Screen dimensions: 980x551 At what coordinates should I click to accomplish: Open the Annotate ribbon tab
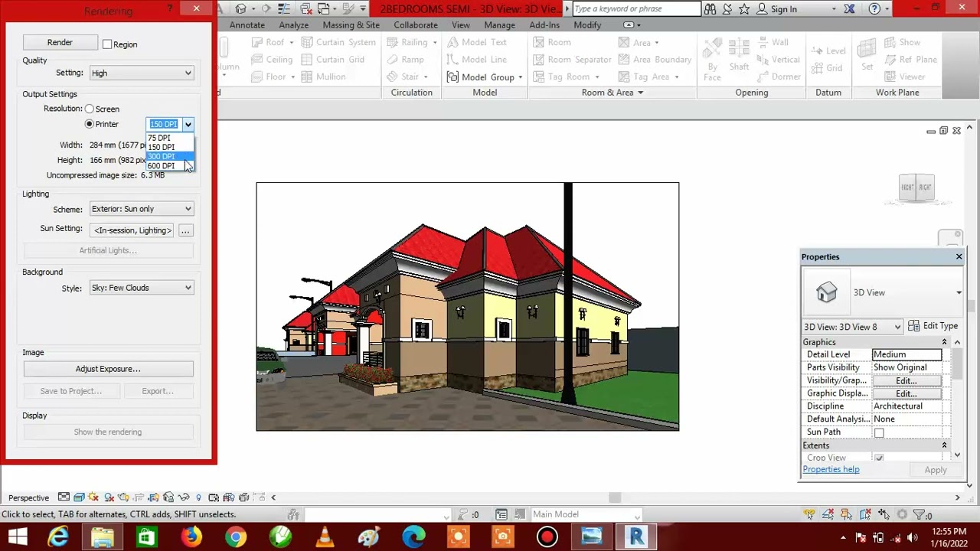(x=247, y=25)
